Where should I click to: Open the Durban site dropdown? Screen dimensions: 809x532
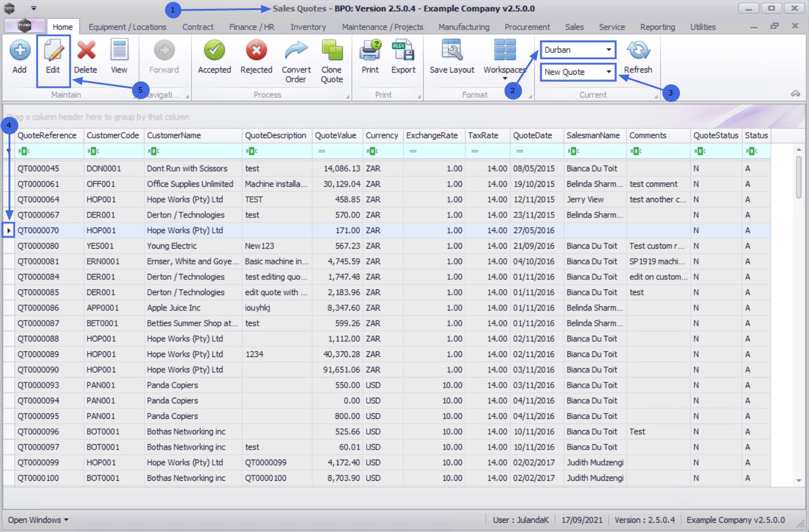click(x=609, y=50)
